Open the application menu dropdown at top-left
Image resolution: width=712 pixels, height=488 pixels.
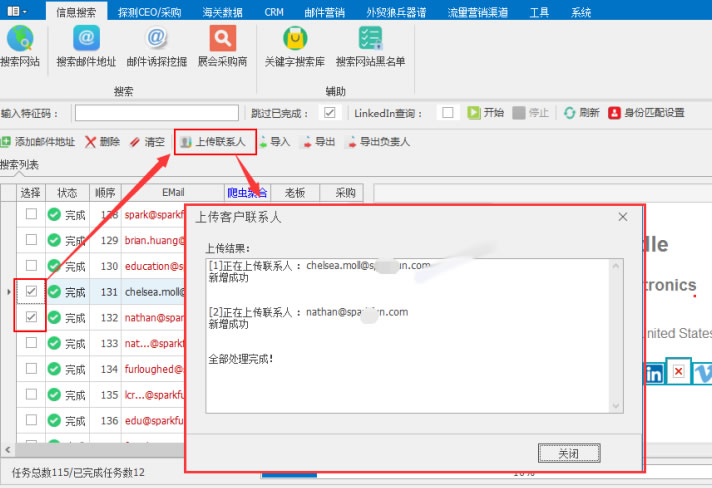click(x=19, y=11)
